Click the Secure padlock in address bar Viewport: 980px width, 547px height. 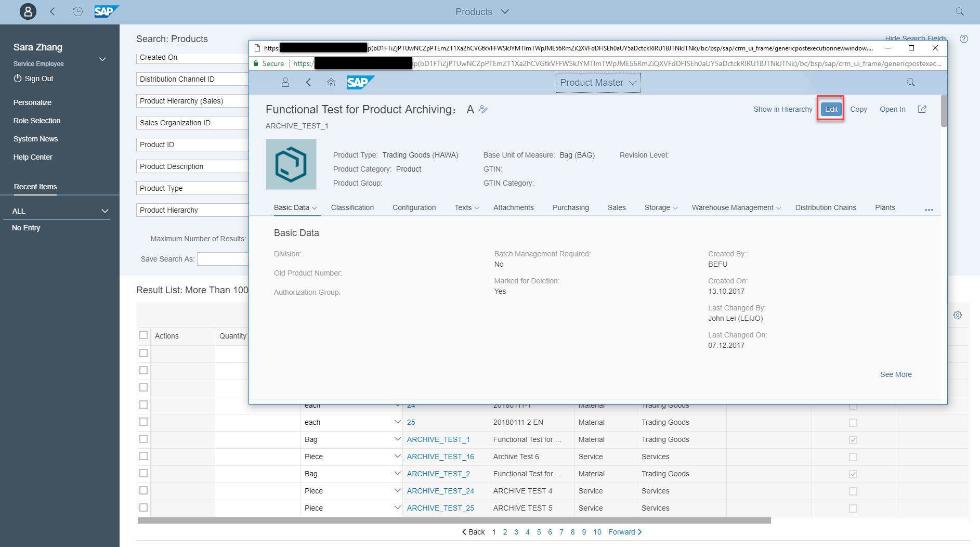pos(256,63)
